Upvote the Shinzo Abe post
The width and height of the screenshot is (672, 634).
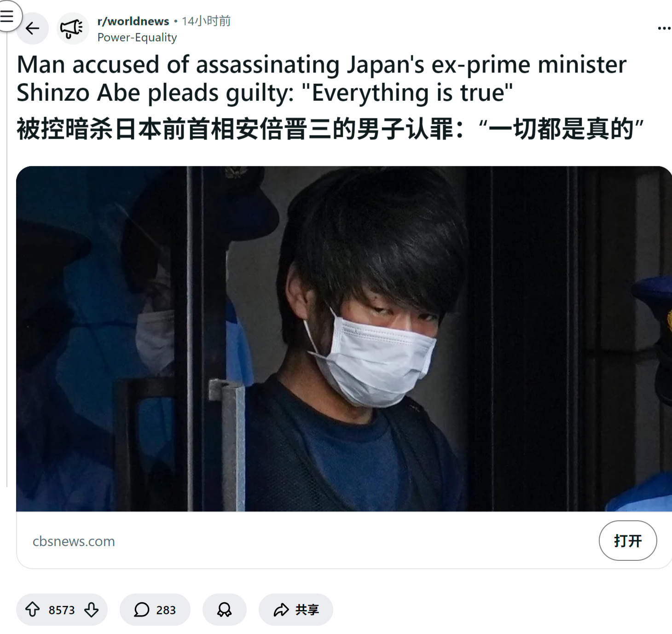32,610
